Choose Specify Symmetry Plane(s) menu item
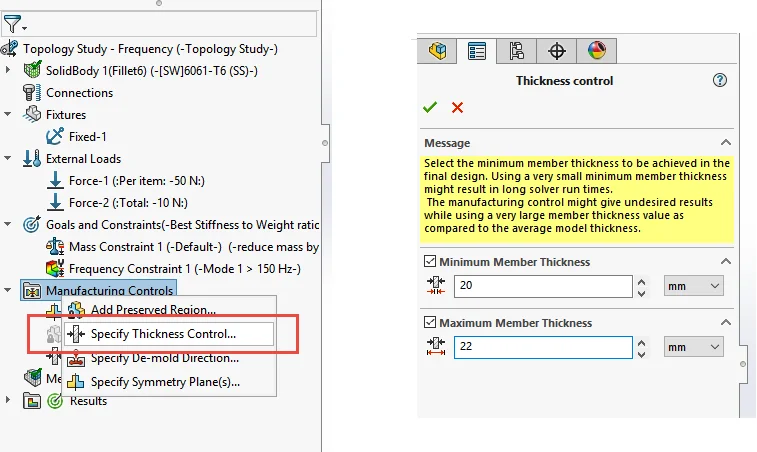The image size is (757, 452). point(168,382)
